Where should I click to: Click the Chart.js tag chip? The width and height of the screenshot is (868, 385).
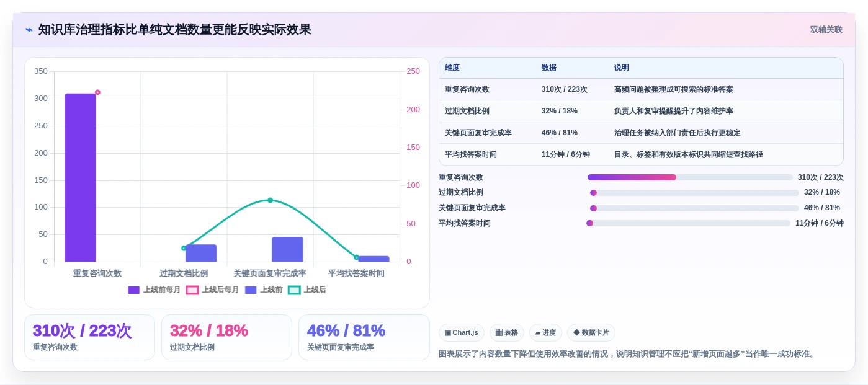coord(462,333)
